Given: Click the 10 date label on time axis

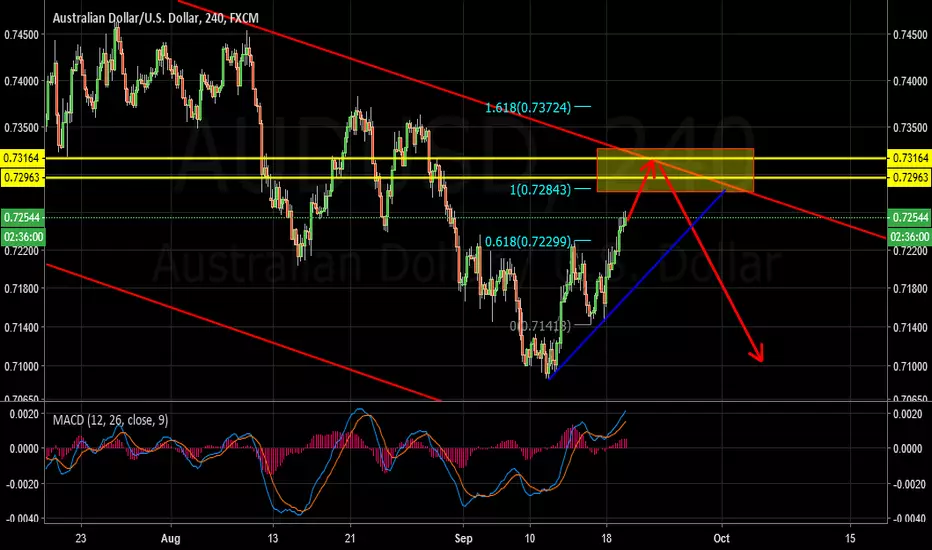Looking at the screenshot, I should [530, 538].
